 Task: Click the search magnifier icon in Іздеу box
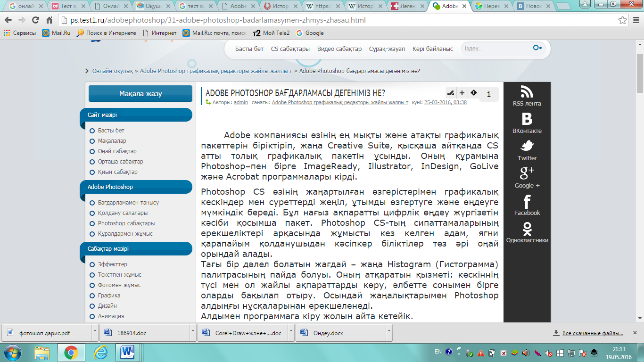pos(537,48)
